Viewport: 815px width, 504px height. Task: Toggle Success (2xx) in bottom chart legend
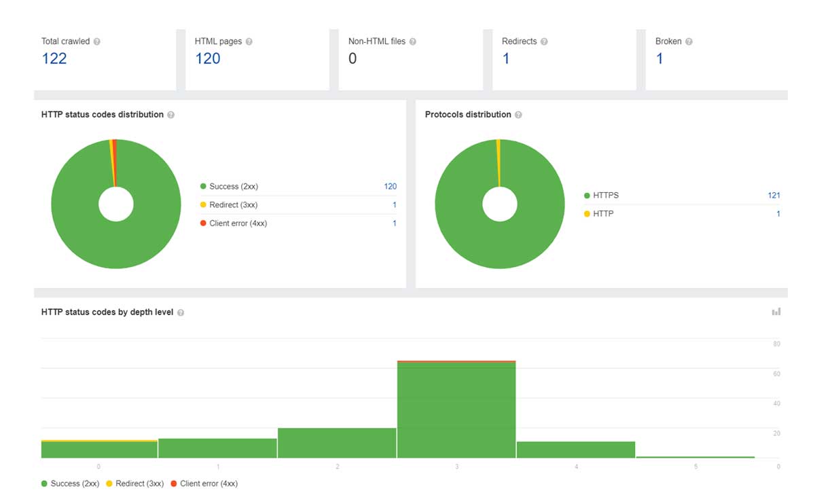pyautogui.click(x=71, y=484)
